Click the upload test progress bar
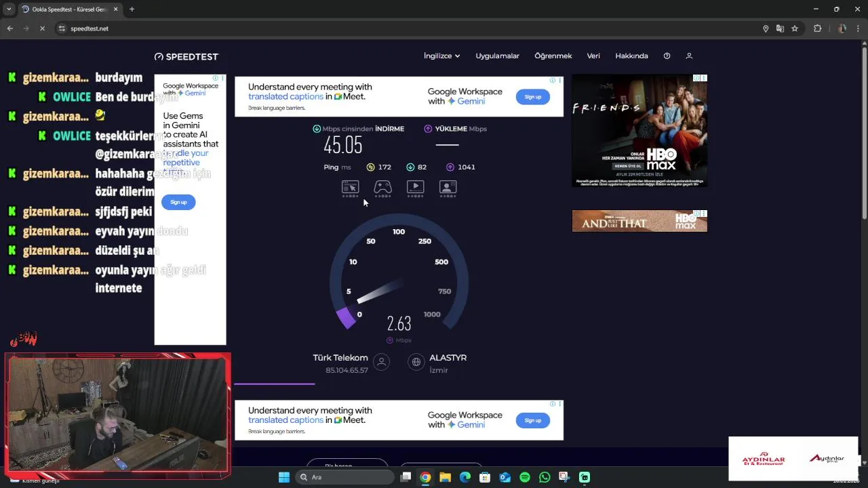The image size is (868, 488). pos(274,384)
